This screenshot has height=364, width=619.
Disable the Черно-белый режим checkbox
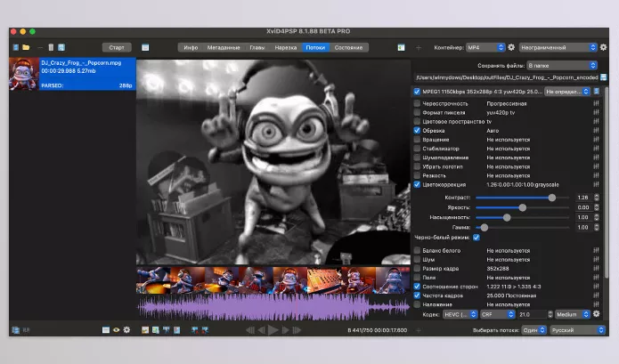click(476, 238)
